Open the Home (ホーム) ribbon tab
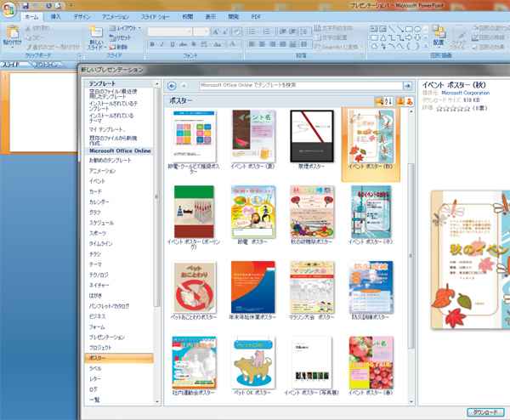This screenshot has height=420, width=510. pos(31,17)
